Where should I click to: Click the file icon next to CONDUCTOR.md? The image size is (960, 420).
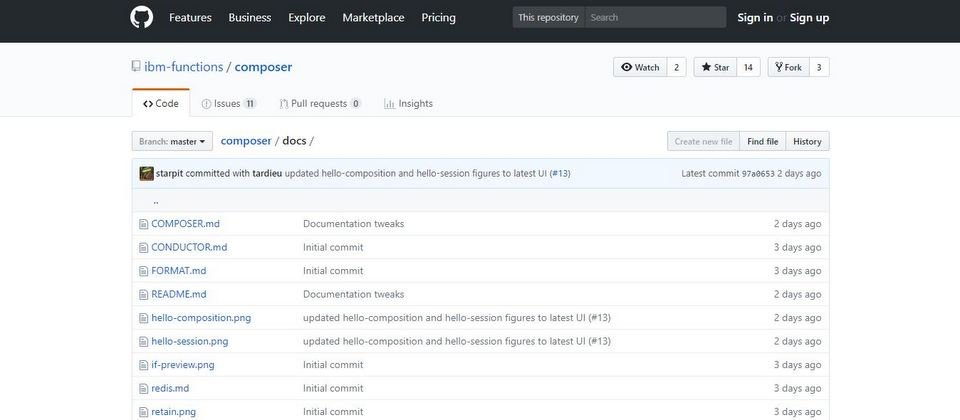click(143, 247)
